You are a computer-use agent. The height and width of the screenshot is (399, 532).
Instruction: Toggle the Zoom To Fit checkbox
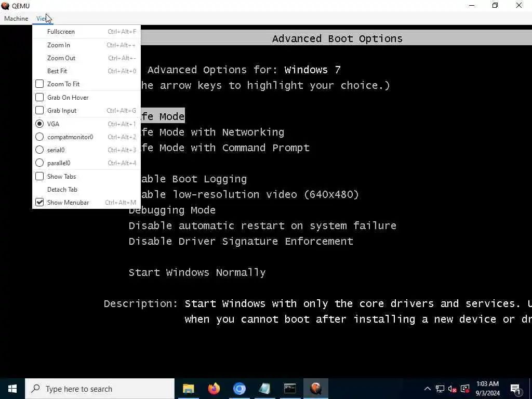tap(39, 84)
